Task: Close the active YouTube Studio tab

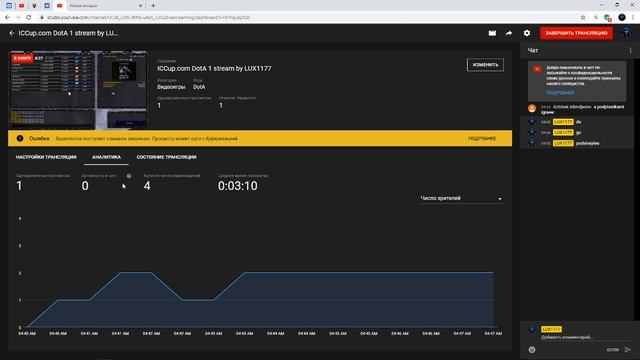Action: coord(140,6)
